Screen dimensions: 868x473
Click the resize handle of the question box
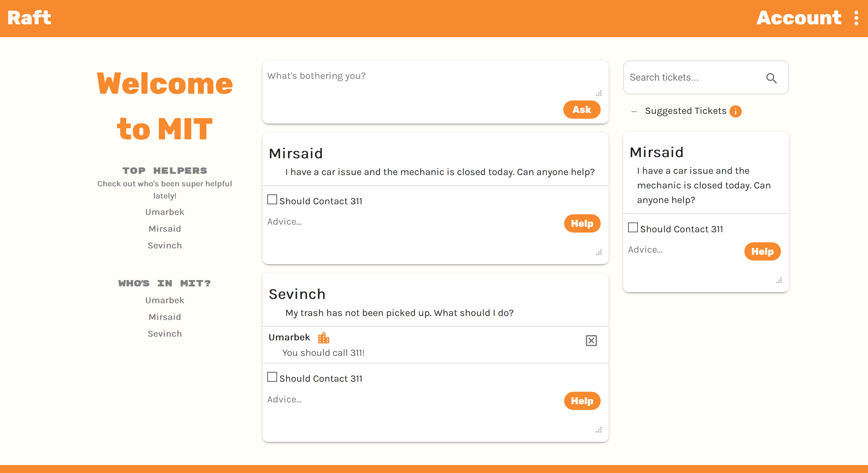pos(599,93)
